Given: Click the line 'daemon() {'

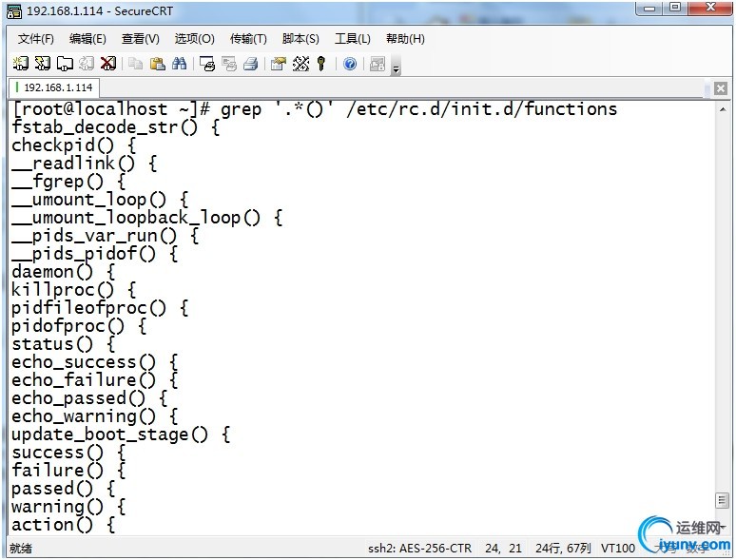Looking at the screenshot, I should (64, 272).
